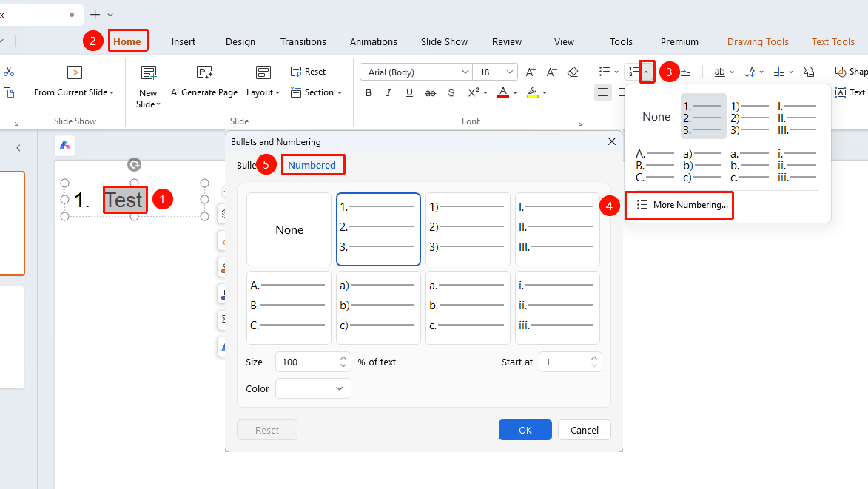Click the numbered list icon
This screenshot has width=868, height=489.
(x=634, y=72)
